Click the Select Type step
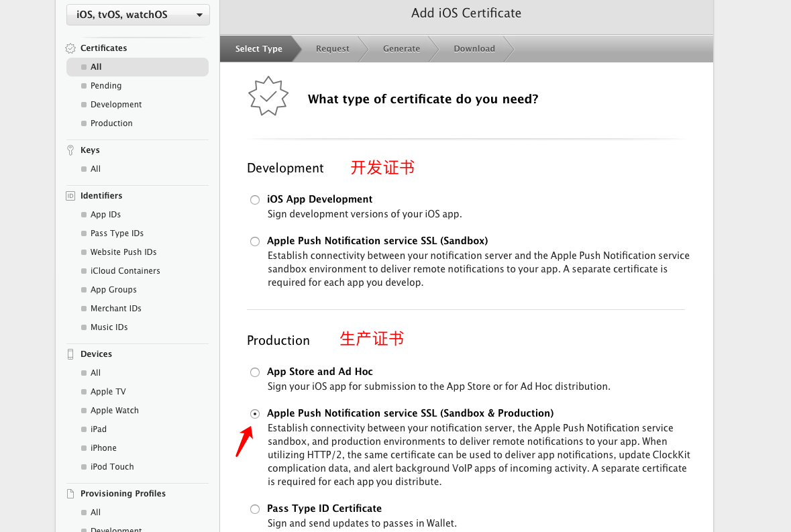The height and width of the screenshot is (532, 791). pos(259,48)
